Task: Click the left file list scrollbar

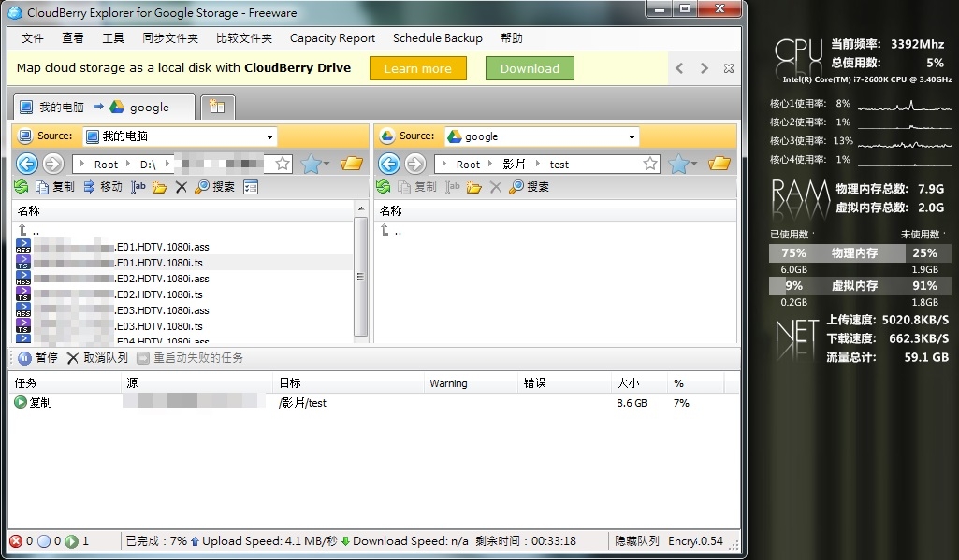Action: pos(361,277)
